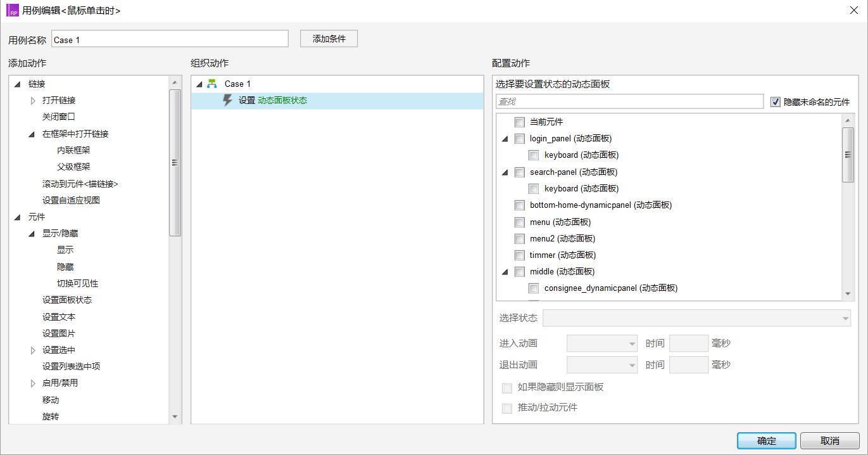Check the timmer dynamic panel

tap(520, 255)
